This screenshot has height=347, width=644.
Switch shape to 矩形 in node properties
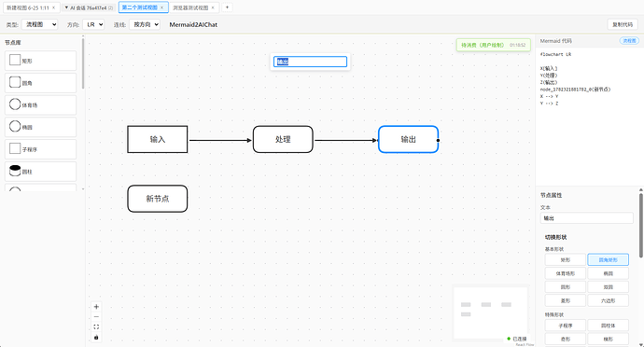[566, 260]
